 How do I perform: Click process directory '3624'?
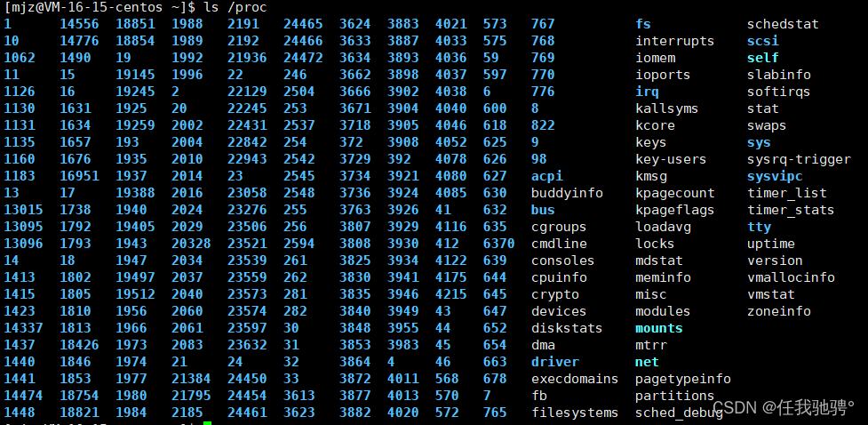[x=355, y=24]
